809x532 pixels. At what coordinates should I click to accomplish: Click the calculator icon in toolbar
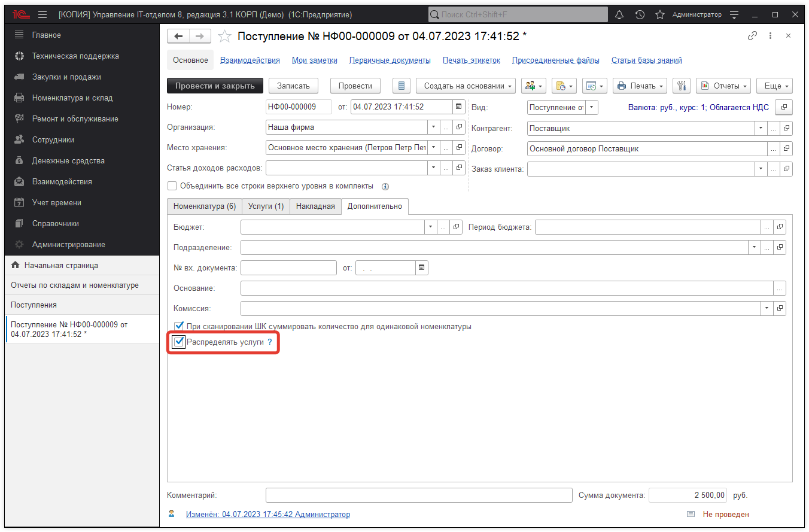pos(401,86)
